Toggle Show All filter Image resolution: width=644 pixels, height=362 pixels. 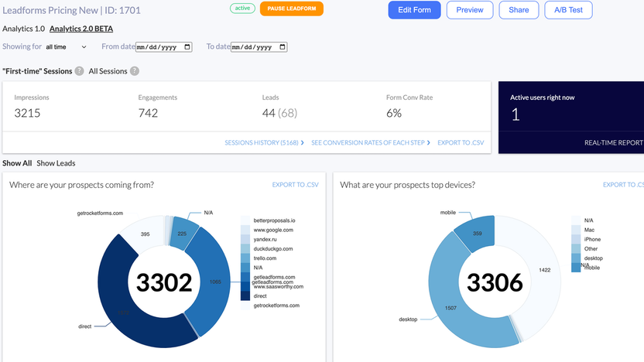(x=17, y=163)
